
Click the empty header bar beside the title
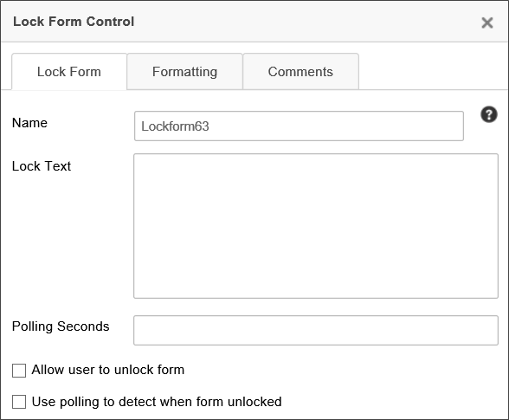click(305, 22)
